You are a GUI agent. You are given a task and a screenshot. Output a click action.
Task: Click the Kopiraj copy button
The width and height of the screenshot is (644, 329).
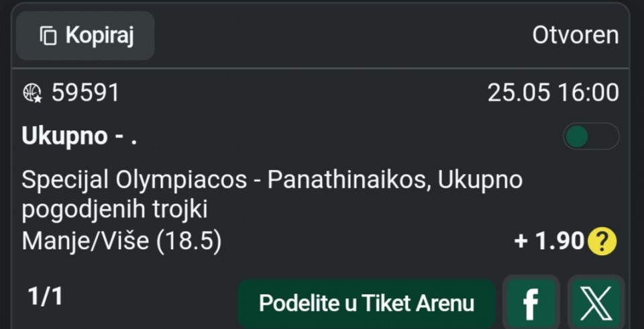(85, 36)
